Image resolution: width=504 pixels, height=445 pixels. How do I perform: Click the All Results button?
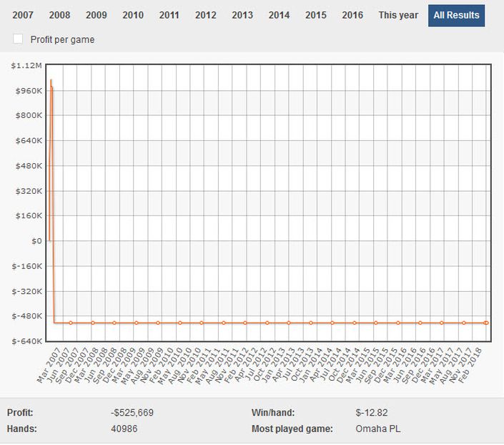click(x=456, y=15)
